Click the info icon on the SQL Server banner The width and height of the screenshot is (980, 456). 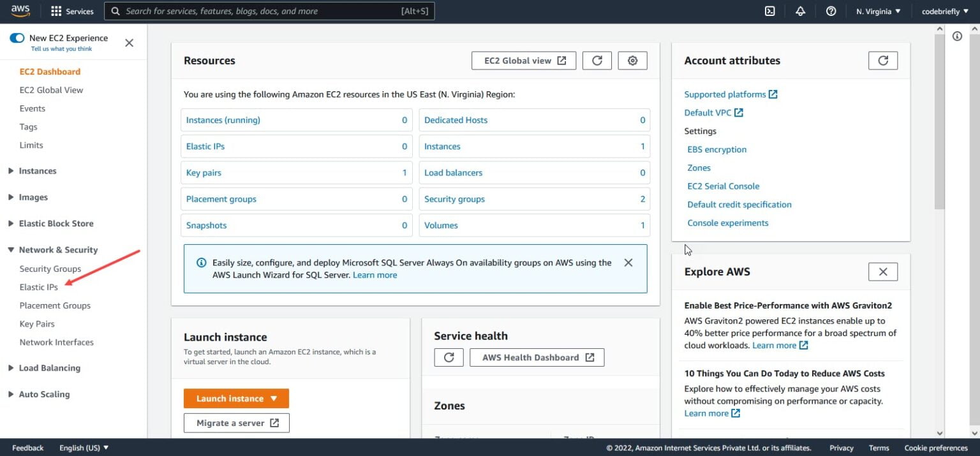tap(201, 262)
